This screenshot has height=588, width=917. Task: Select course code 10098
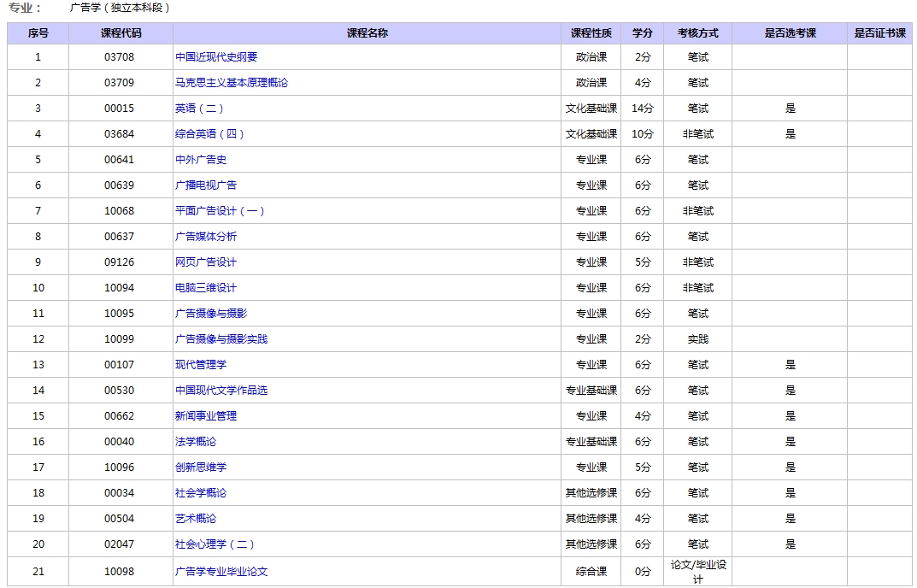pyautogui.click(x=120, y=572)
